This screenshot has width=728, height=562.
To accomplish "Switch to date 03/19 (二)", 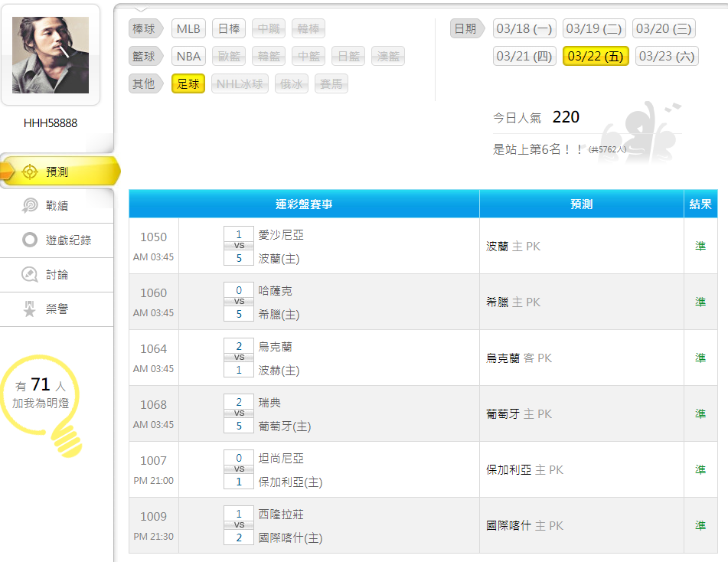I will [x=594, y=29].
